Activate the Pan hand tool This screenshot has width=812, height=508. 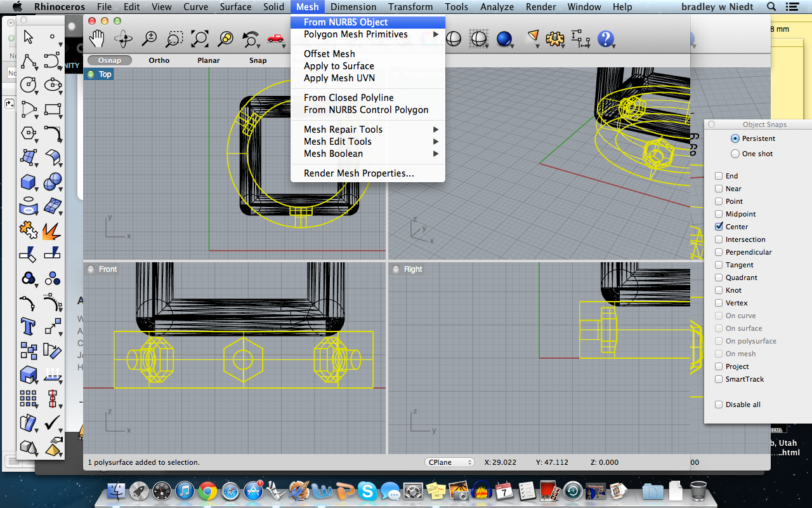coord(96,39)
